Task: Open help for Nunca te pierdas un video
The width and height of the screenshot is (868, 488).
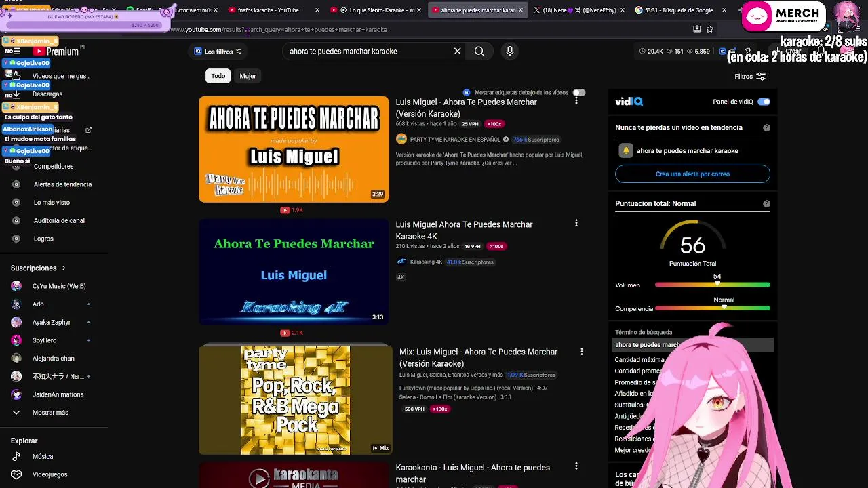Action: [x=766, y=127]
